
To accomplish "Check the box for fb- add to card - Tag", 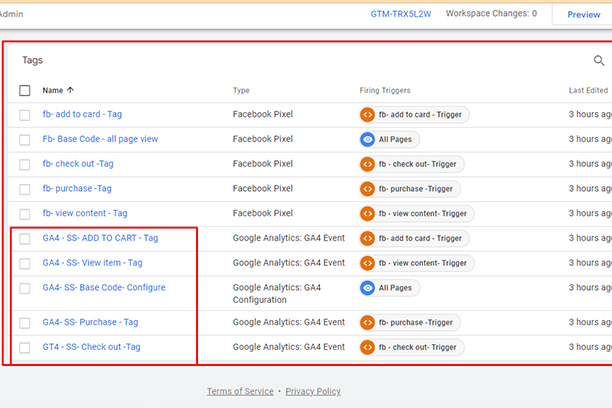I will point(25,115).
